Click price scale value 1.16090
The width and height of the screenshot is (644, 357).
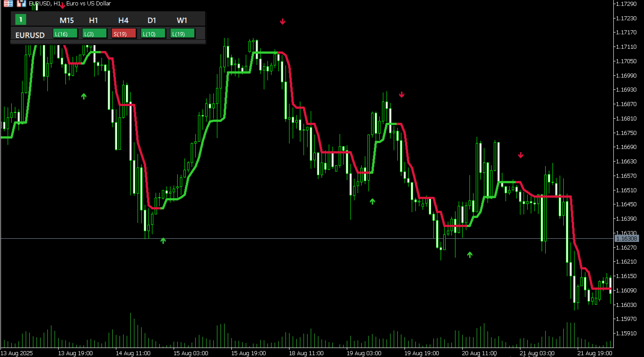626,290
